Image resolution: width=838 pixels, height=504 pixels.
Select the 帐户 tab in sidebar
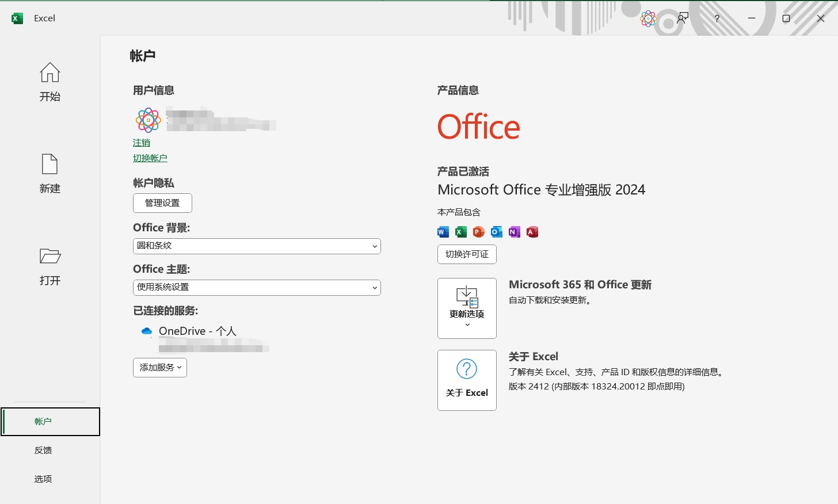click(51, 422)
